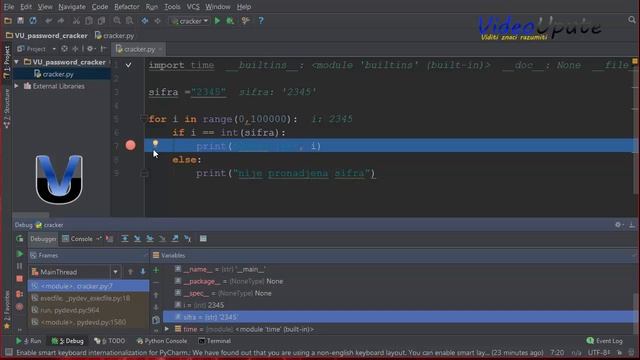
Task: Click the scroll from source target icon
Action: (64, 49)
